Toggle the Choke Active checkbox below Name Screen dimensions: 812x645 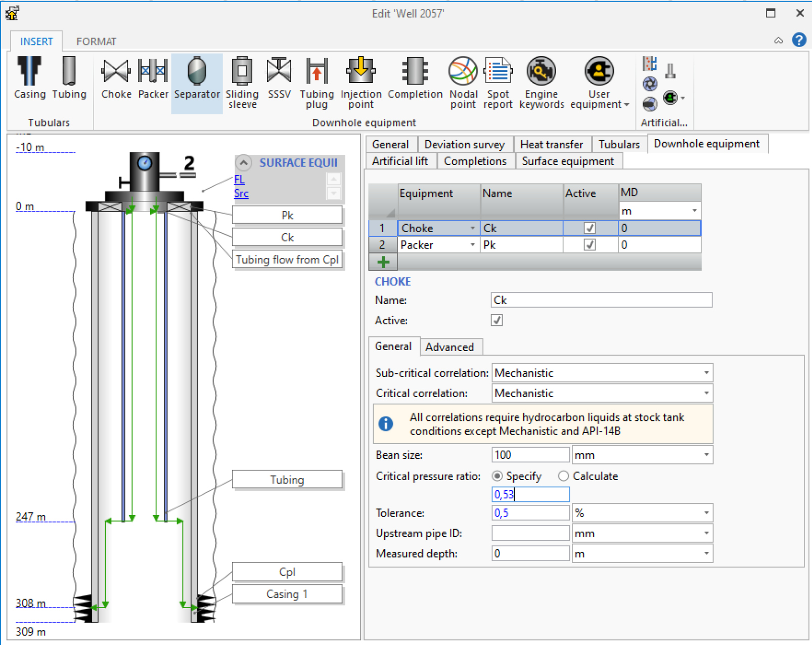click(x=497, y=321)
